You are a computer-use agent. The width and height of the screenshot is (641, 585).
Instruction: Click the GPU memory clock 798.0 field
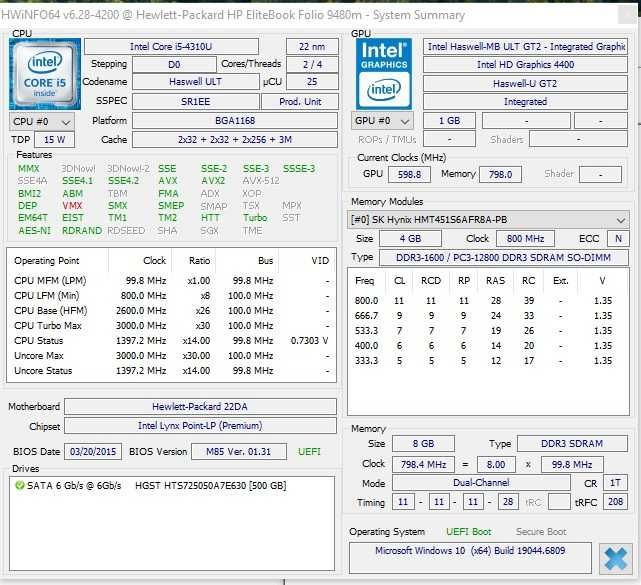[x=500, y=175]
